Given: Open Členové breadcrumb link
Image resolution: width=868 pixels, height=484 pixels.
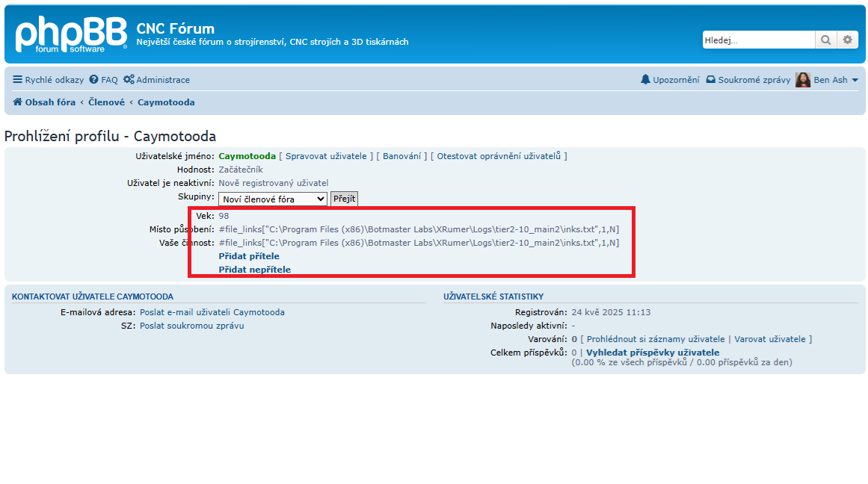Looking at the screenshot, I should tap(106, 102).
